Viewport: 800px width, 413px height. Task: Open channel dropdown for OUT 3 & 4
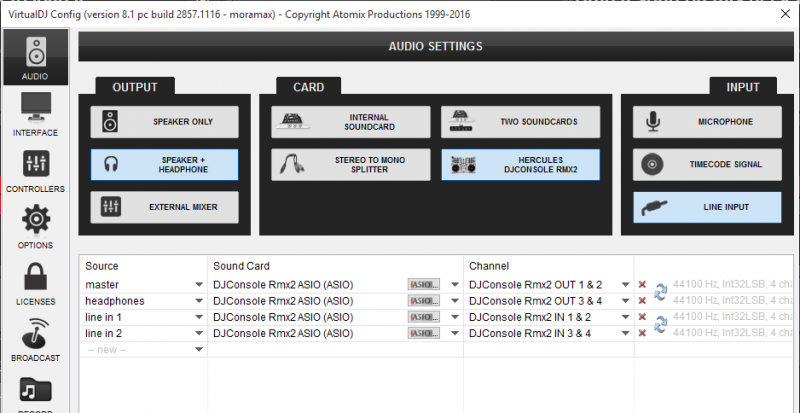[626, 301]
